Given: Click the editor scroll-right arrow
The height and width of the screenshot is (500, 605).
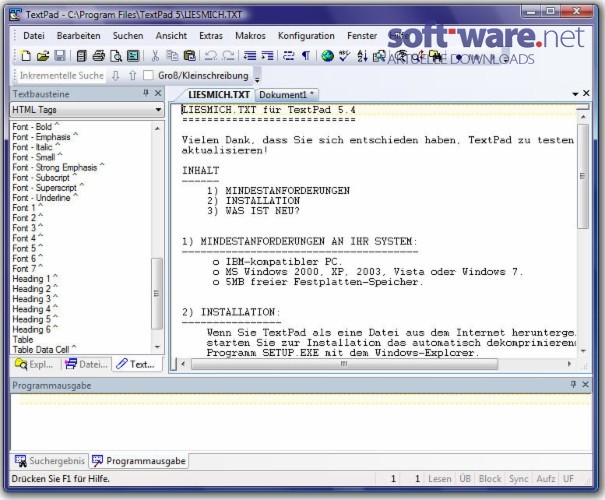Looking at the screenshot, I should click(569, 364).
